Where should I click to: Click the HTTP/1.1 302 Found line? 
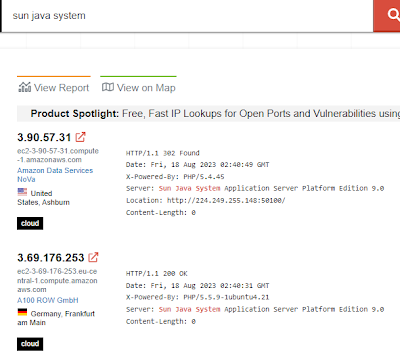pos(163,153)
